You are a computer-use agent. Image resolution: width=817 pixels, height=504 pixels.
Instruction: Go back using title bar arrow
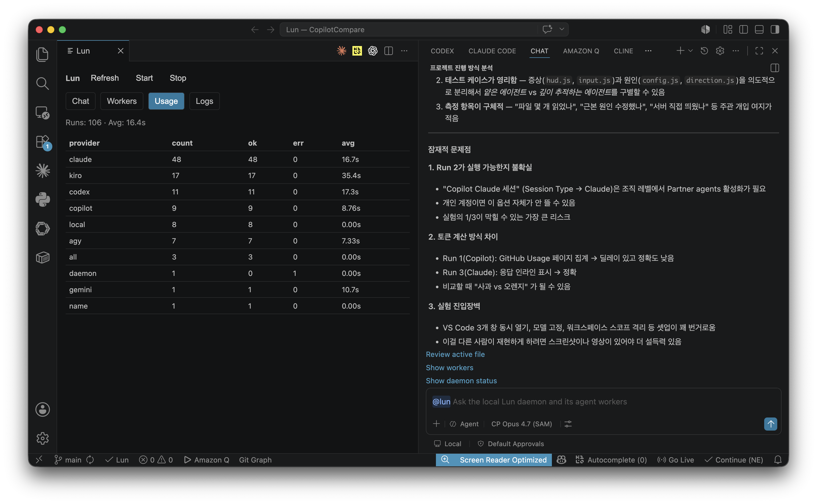(255, 30)
